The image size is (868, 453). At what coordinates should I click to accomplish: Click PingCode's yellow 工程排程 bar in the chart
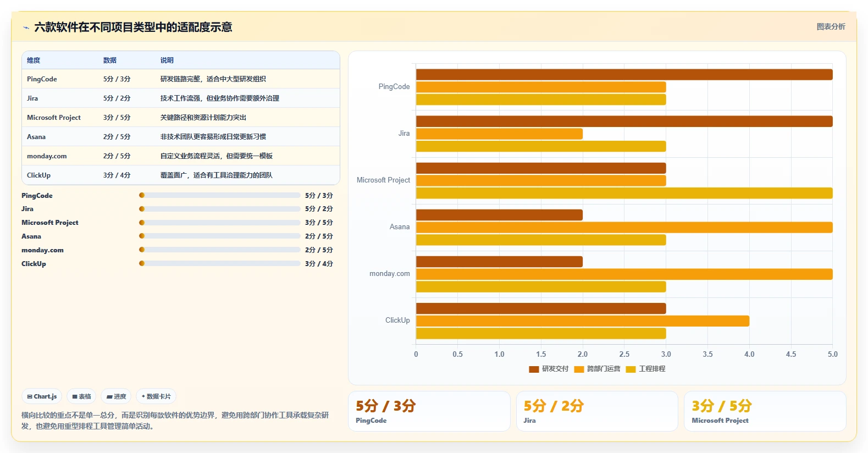(x=541, y=100)
